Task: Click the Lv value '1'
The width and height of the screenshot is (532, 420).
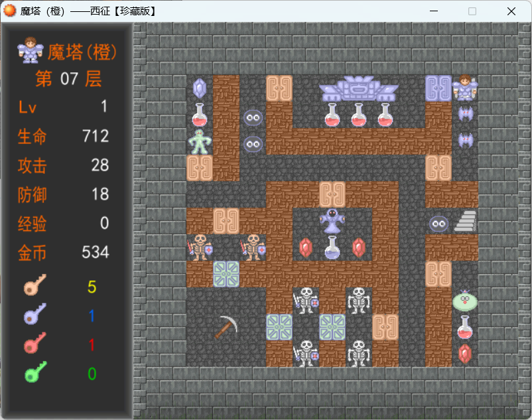Action: [104, 107]
